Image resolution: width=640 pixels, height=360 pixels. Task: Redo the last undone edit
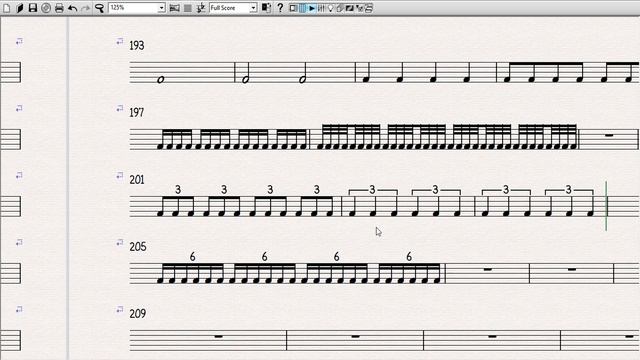click(85, 8)
